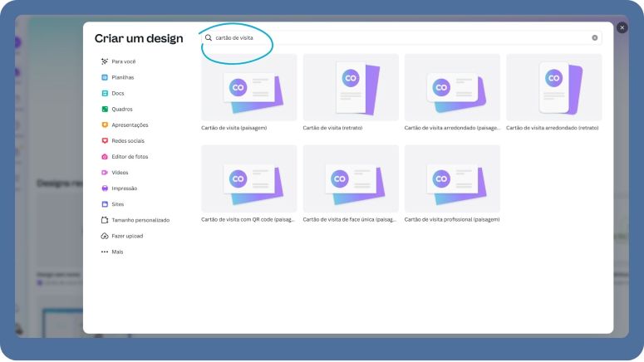Select the Apresentações presentation icon
The image size is (644, 362).
[105, 125]
